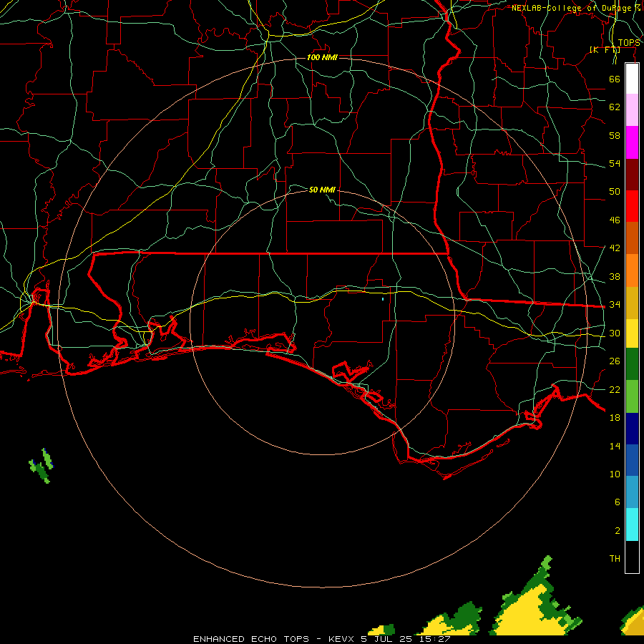Click the "5 JUL 25" date text
The width and height of the screenshot is (644, 644).
(386, 639)
